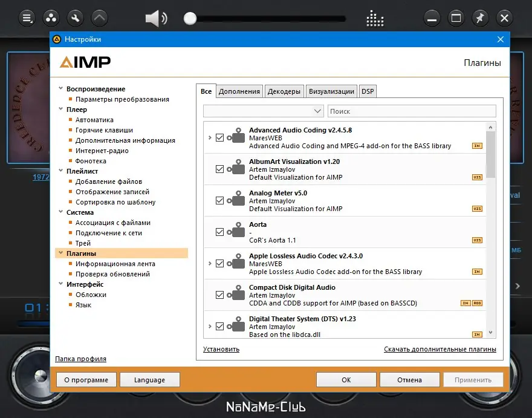Select the Все tab
Viewport: 532px width, 418px height.
pyautogui.click(x=206, y=91)
